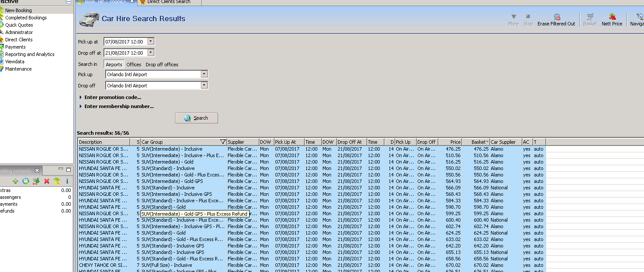Click the Basket toolbar icon

pos(590,17)
